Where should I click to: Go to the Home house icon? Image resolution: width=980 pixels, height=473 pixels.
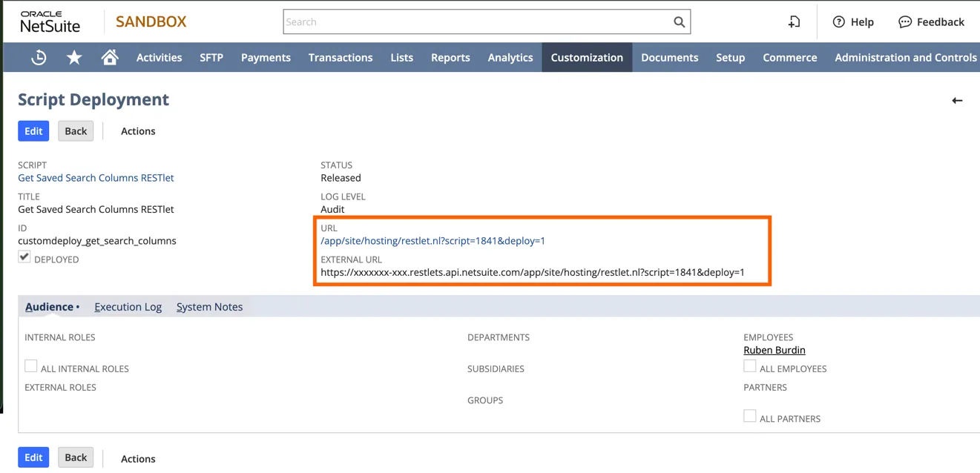tap(110, 57)
